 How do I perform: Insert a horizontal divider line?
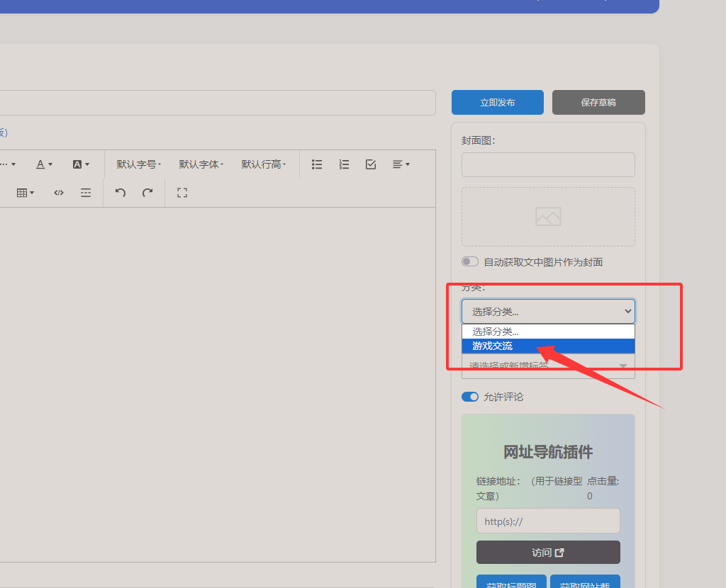[86, 193]
